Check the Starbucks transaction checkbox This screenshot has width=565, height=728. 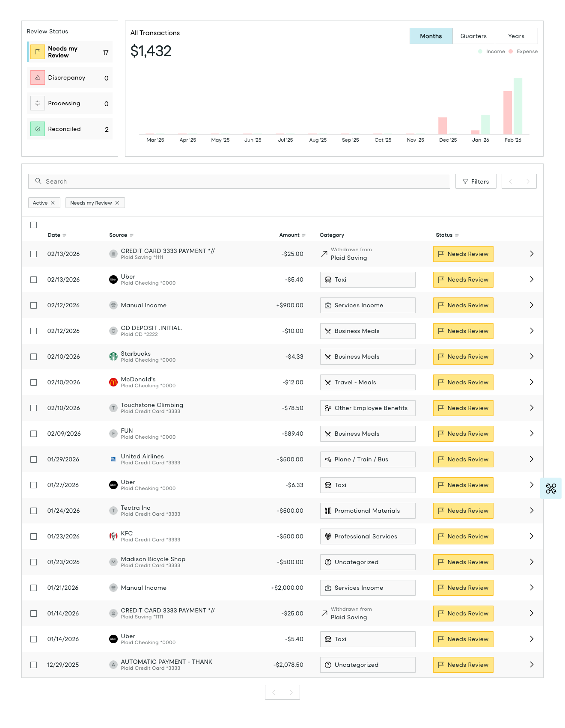[34, 357]
